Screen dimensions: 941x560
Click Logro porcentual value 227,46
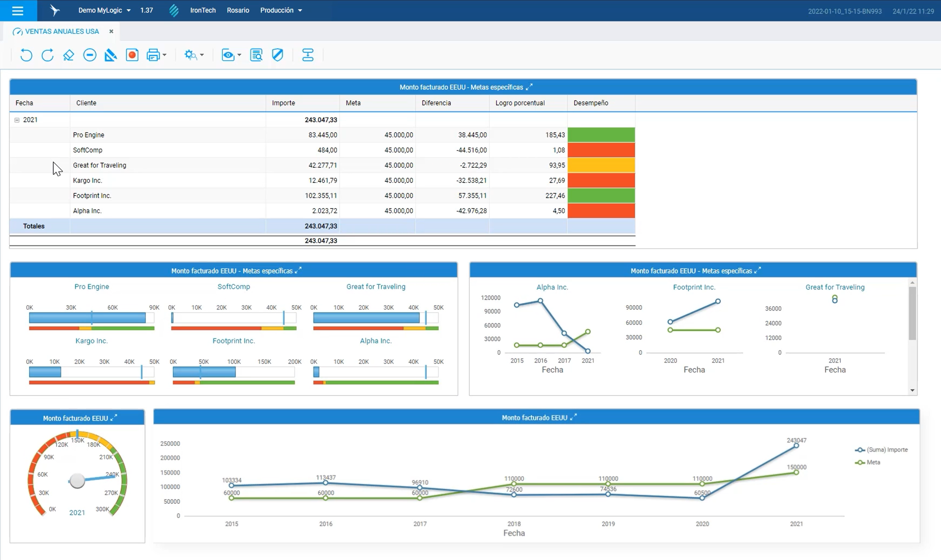555,195
